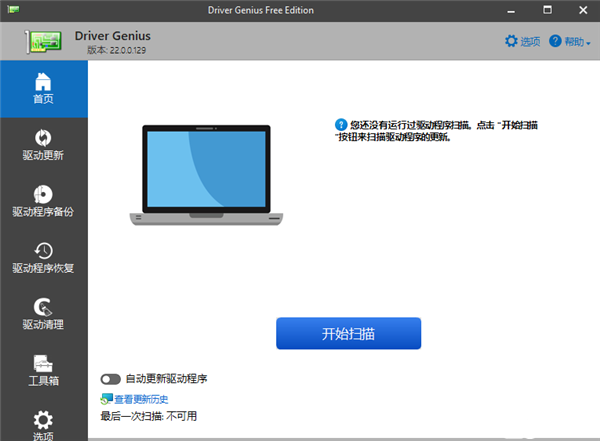Toggle 自动更新驱动程序 auto-update switch
The width and height of the screenshot is (600, 441).
(110, 379)
